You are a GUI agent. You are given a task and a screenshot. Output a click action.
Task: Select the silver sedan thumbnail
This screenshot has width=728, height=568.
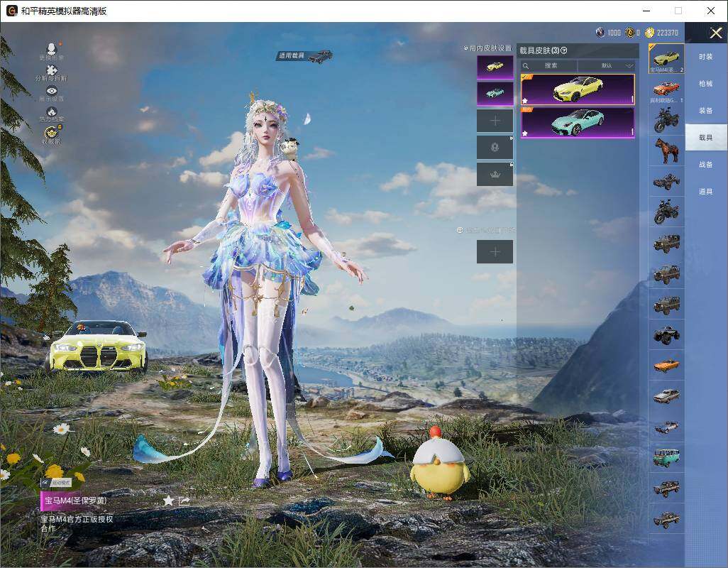(x=666, y=395)
